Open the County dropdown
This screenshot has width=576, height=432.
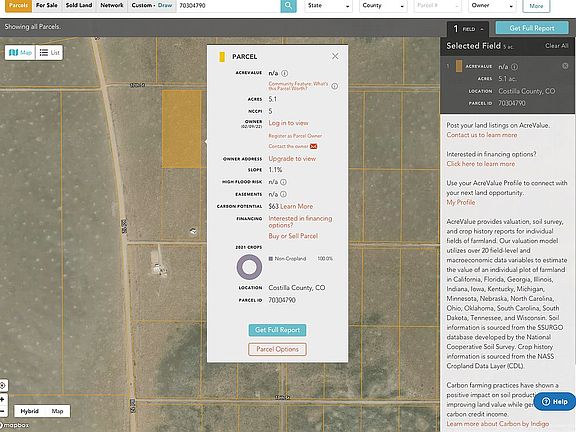pyautogui.click(x=383, y=6)
